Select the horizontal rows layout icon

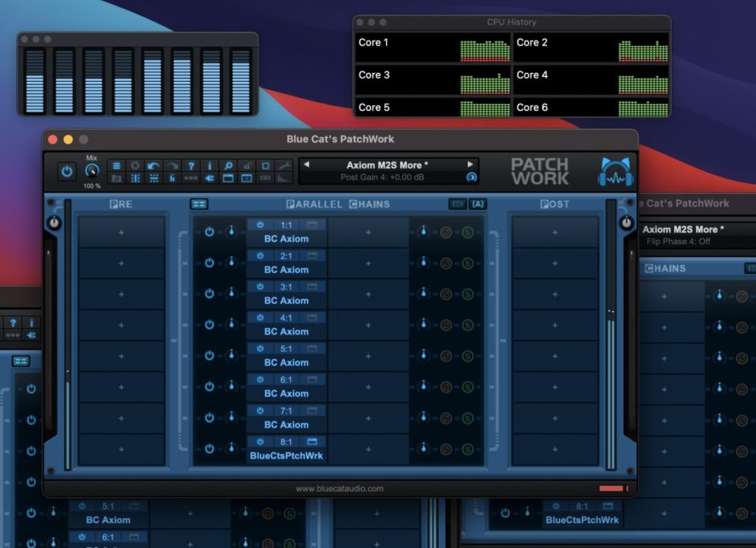pyautogui.click(x=154, y=178)
